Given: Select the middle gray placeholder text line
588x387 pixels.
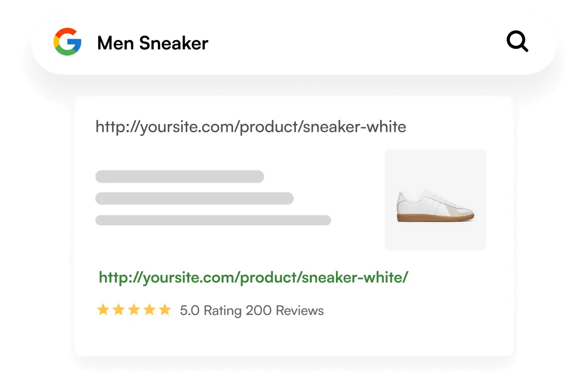Looking at the screenshot, I should [x=194, y=198].
